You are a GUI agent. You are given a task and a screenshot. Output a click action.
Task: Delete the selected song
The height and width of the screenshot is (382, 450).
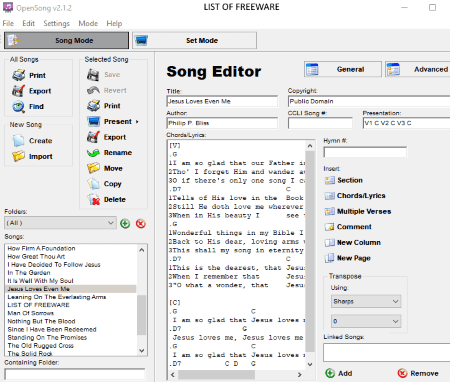pyautogui.click(x=106, y=199)
